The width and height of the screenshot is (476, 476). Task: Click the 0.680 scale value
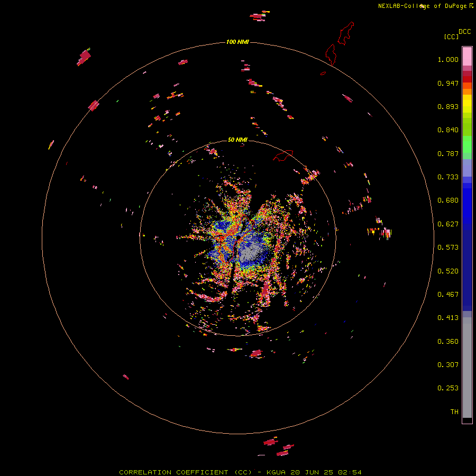pos(448,200)
